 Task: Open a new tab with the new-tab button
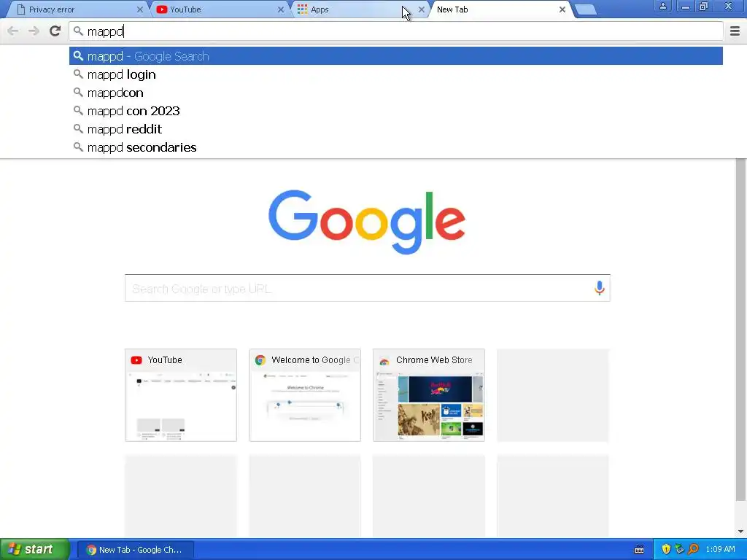coord(586,10)
